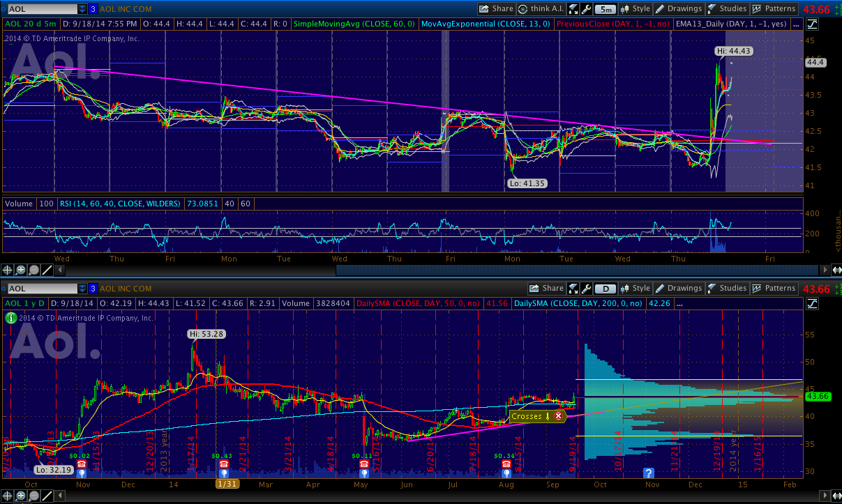This screenshot has height=504, width=842.
Task: Dismiss the Crosses alert with red X
Action: pyautogui.click(x=558, y=416)
